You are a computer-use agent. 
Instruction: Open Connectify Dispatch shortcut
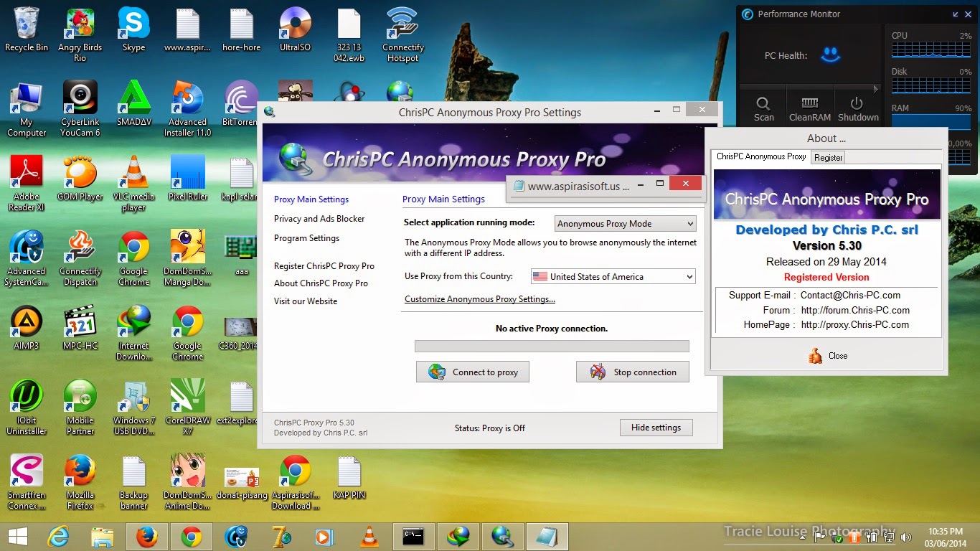80,259
